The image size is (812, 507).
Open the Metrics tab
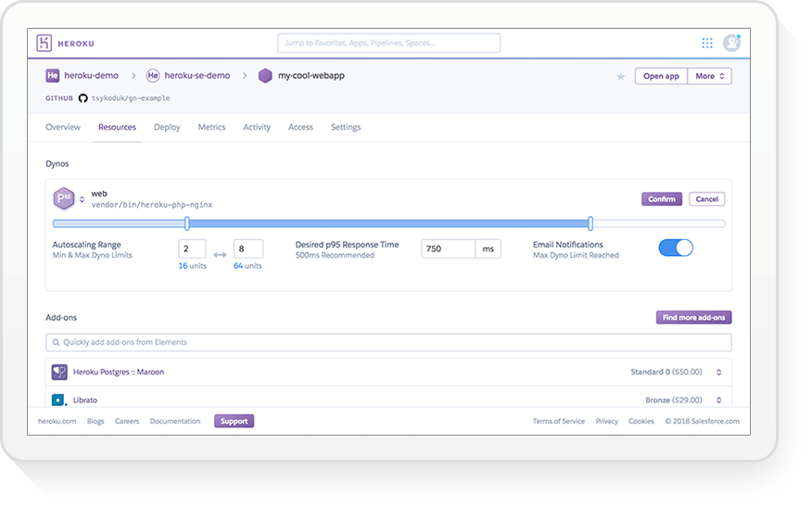pyautogui.click(x=211, y=127)
